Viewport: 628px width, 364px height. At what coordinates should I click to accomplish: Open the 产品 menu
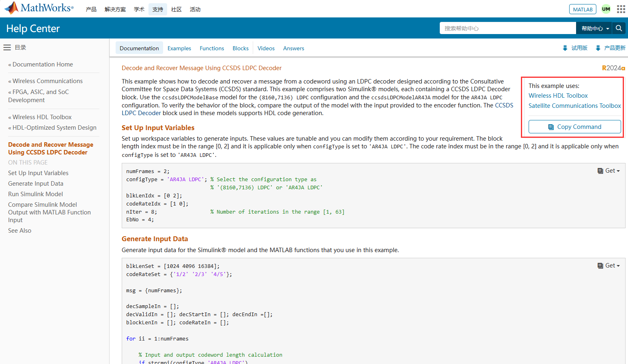tap(91, 9)
